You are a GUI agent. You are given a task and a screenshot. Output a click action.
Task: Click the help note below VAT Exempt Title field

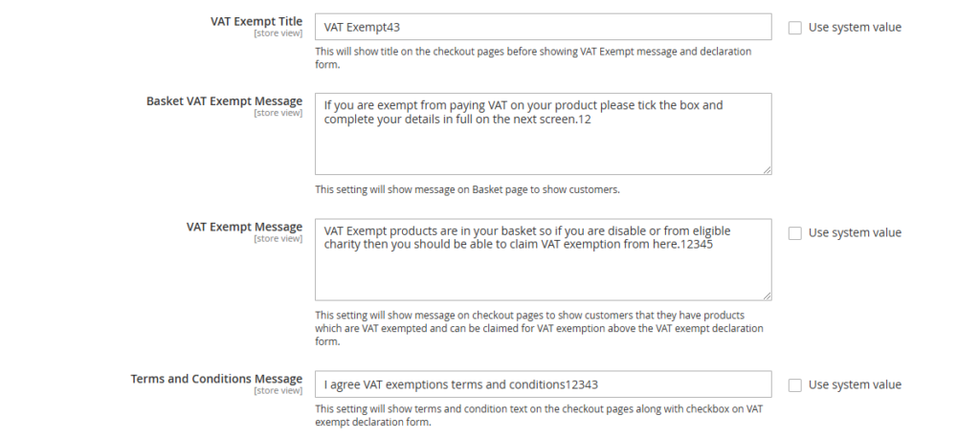click(533, 57)
